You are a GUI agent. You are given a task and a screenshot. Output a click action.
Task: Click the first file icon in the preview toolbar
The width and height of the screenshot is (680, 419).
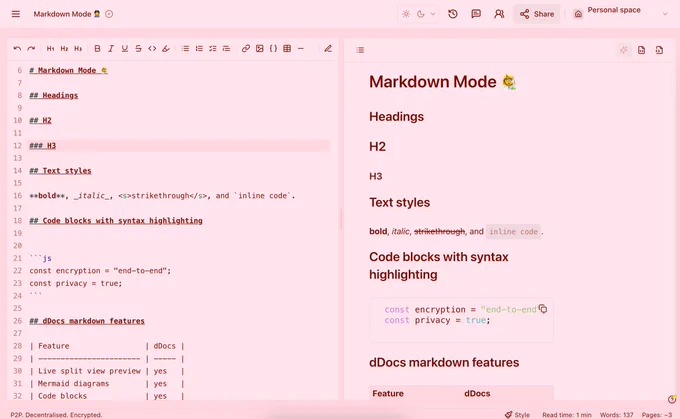[x=641, y=50]
